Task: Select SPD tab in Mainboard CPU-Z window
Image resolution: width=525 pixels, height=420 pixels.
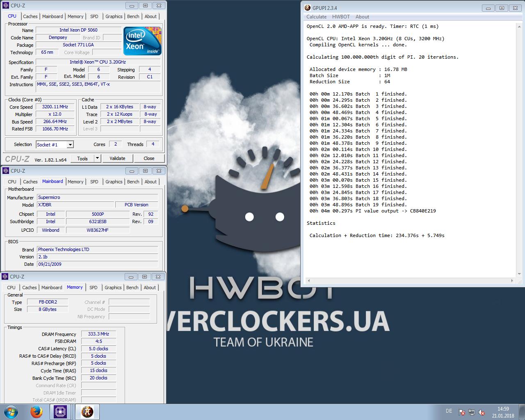Action: (x=94, y=182)
